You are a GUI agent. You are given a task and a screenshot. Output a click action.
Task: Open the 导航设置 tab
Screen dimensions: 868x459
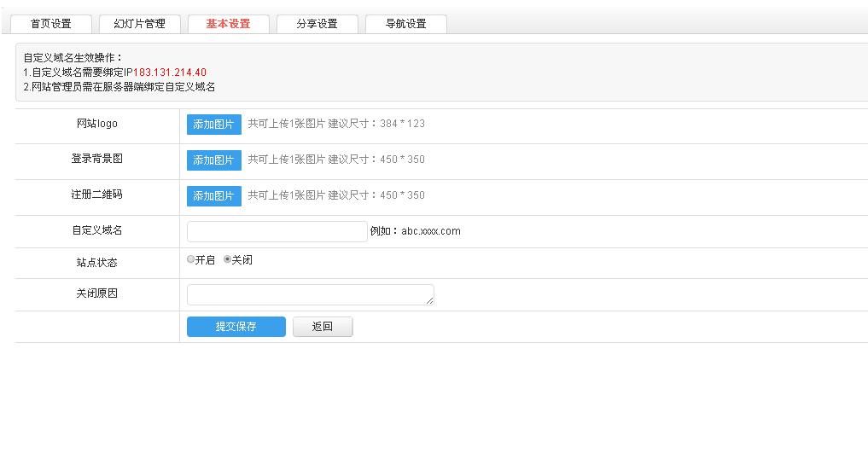(x=405, y=24)
